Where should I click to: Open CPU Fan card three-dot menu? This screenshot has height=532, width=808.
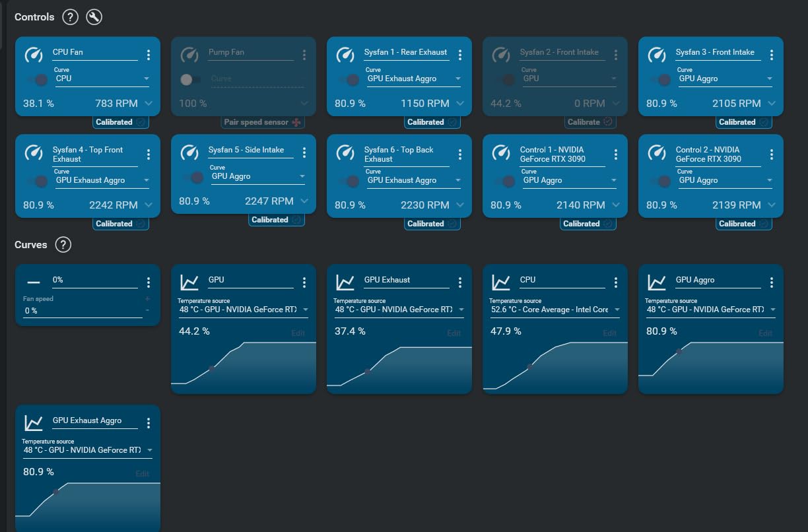click(x=149, y=55)
